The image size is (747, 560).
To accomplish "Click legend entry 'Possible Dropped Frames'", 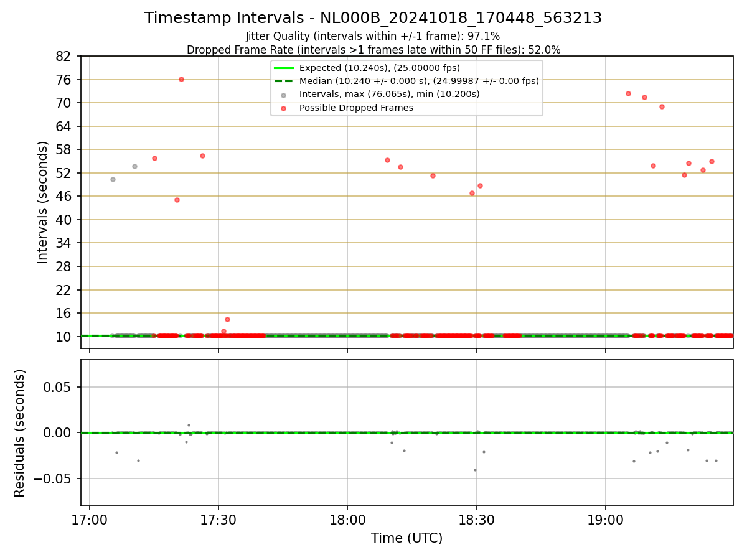I will click(x=357, y=108).
